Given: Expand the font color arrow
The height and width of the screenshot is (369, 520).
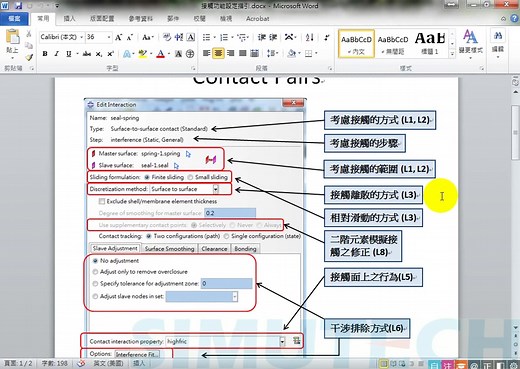Looking at the screenshot, I should (169, 54).
